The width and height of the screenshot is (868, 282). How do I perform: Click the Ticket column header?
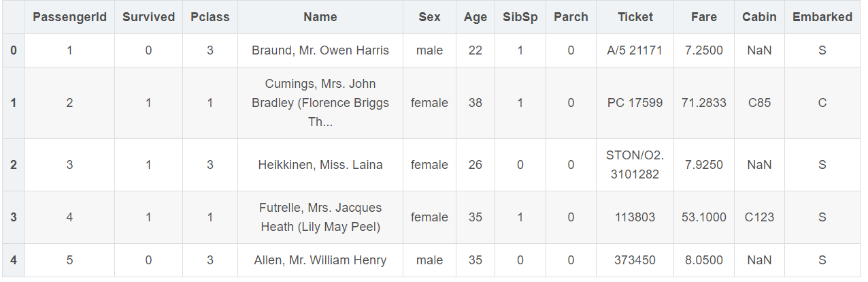click(635, 18)
